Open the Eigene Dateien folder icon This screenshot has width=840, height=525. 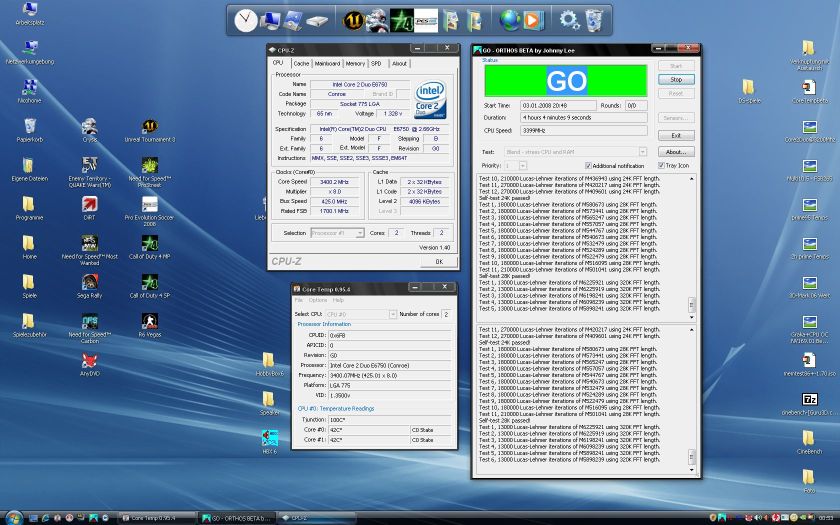tap(29, 170)
